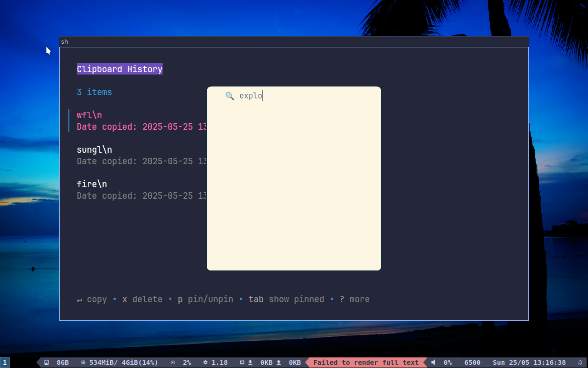Screen dimensions: 588x368
Task: Click the '534MiB/ 4GiB(14%)' memory readout
Action: click(124, 362)
